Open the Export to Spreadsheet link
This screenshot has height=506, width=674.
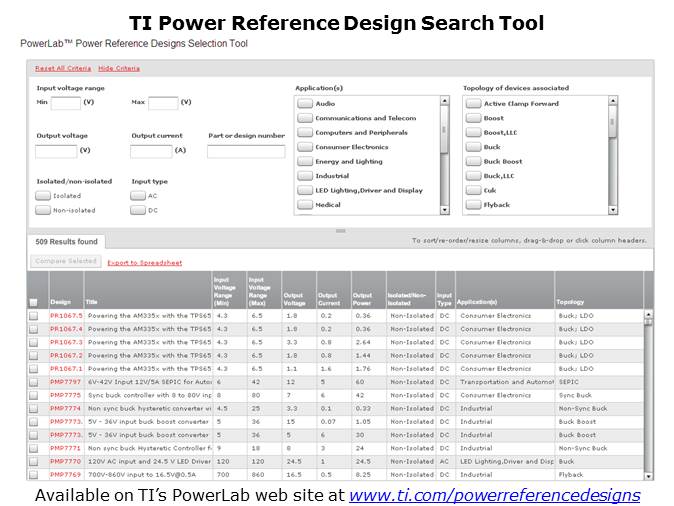coord(144,262)
